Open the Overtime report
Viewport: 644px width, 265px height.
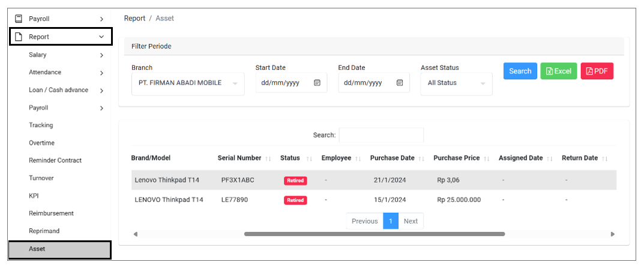(x=41, y=143)
